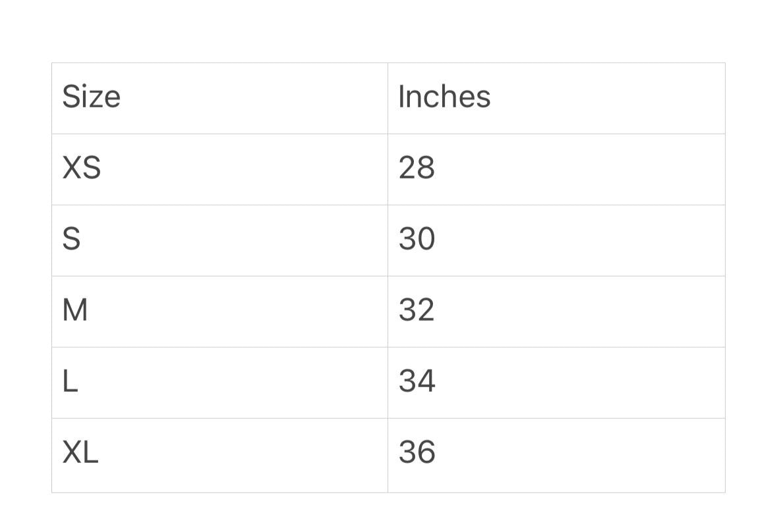This screenshot has height=532, width=777.
Task: Select the cell containing 32
Action: (556, 311)
